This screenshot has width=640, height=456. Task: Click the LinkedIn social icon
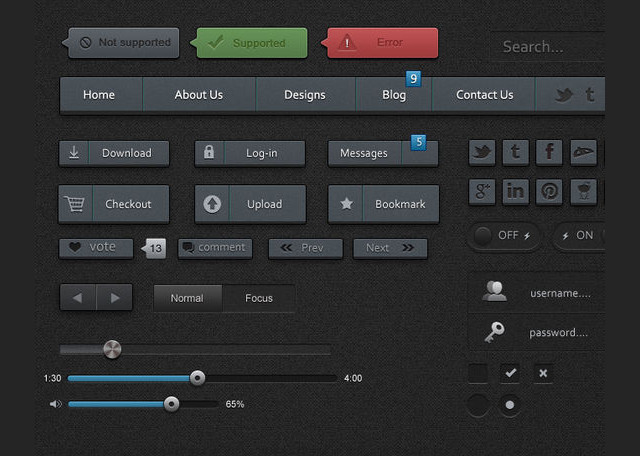coord(516,191)
